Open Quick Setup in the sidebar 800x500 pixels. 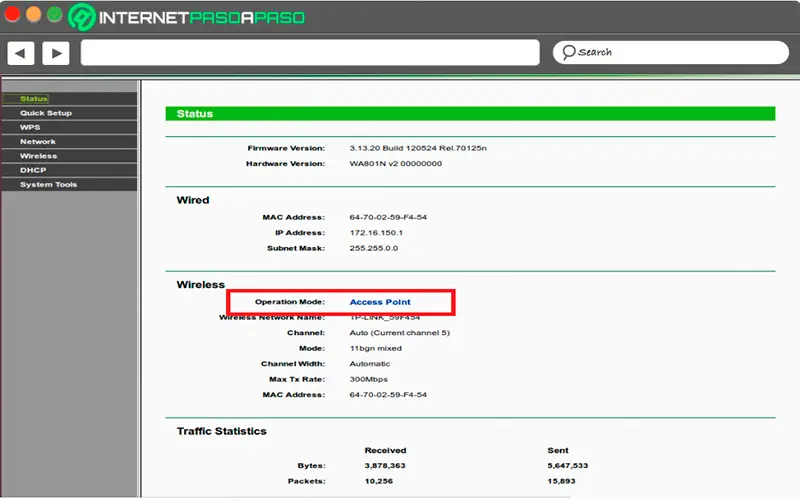(x=69, y=113)
